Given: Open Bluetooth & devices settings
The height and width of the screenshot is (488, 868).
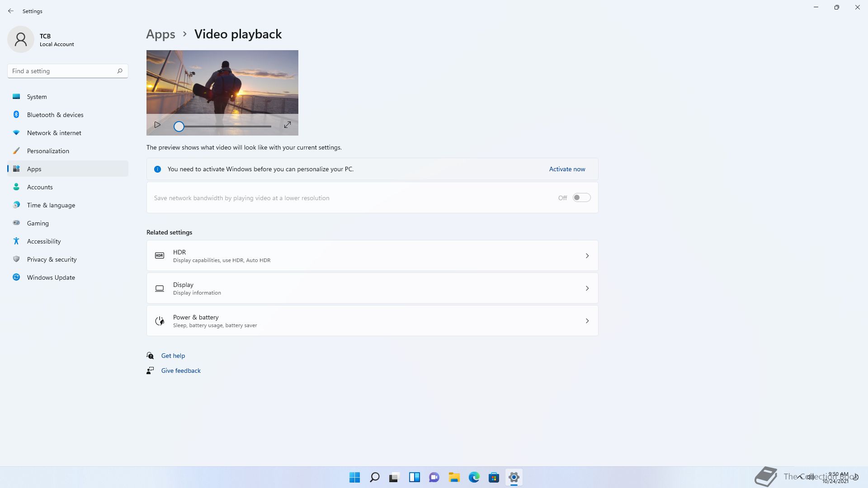Looking at the screenshot, I should click(x=68, y=115).
